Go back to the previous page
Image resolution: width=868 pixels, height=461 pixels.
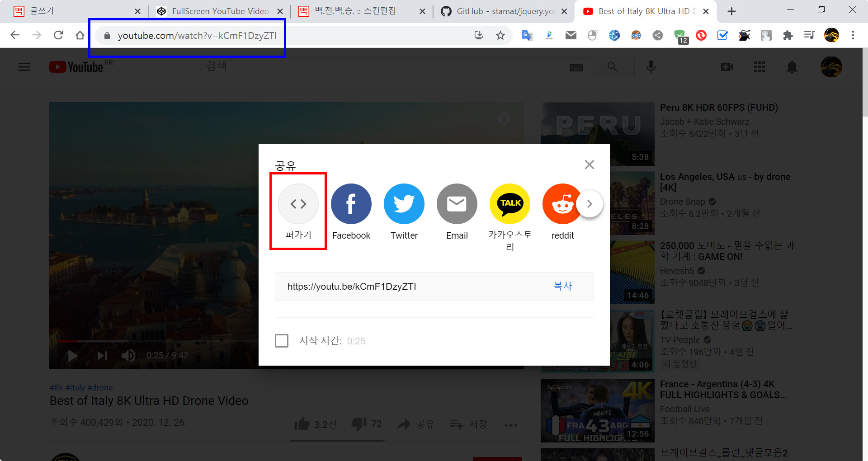click(15, 35)
